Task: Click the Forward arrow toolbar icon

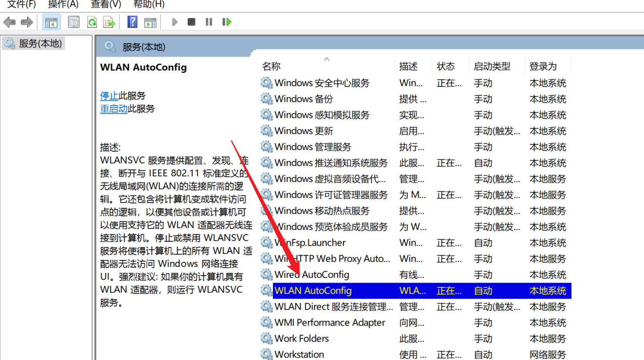Action: [x=27, y=22]
